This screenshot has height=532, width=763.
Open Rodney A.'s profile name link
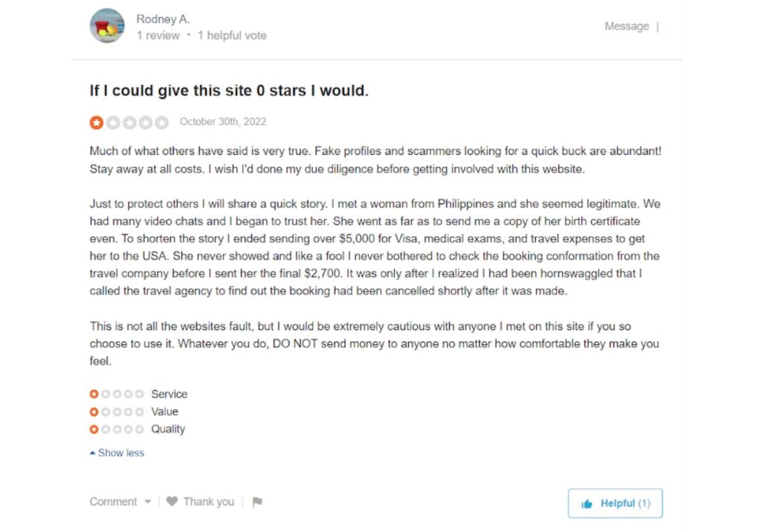click(x=162, y=19)
